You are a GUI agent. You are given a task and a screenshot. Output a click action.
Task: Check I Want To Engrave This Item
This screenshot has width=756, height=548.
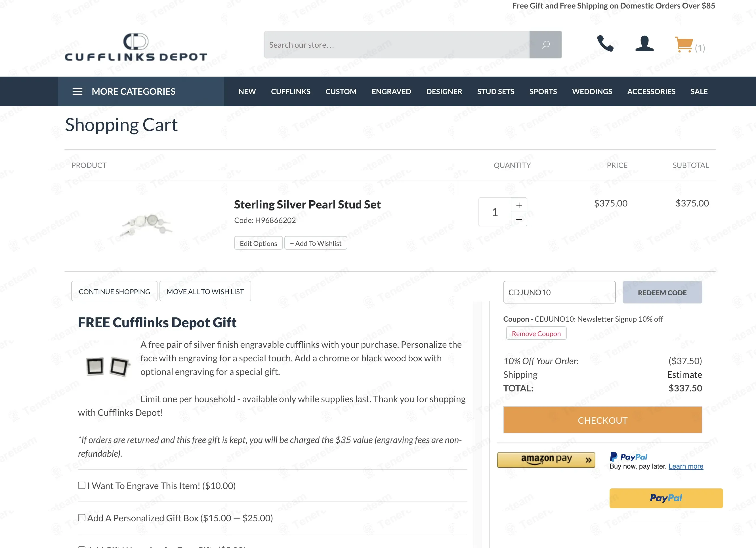pyautogui.click(x=82, y=485)
